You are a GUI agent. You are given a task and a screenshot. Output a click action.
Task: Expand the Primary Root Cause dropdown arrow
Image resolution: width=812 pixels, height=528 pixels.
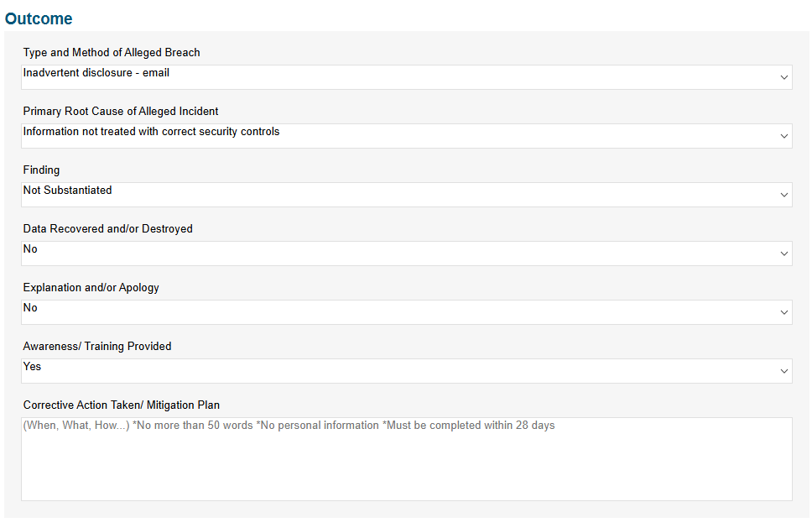coord(784,136)
